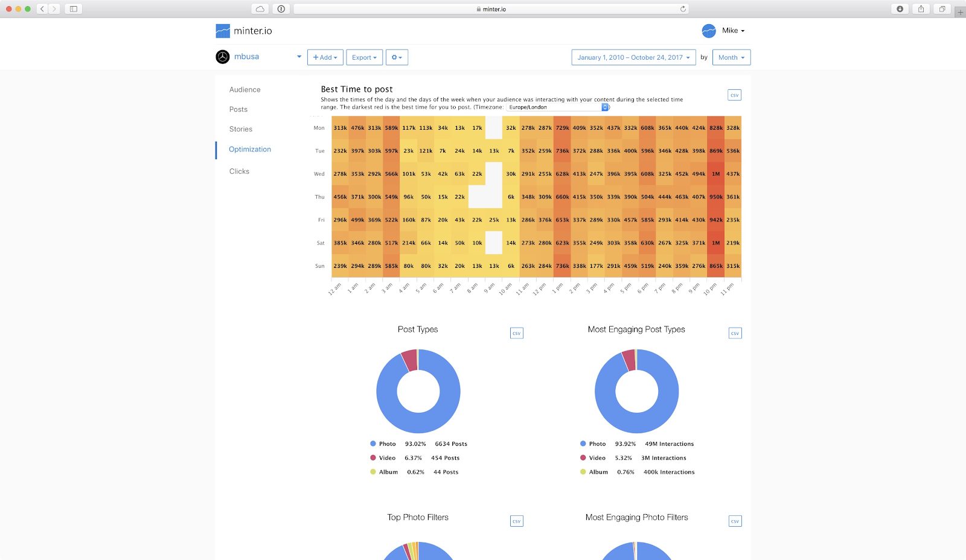
Task: Expand the Mike user menu
Action: 734,31
